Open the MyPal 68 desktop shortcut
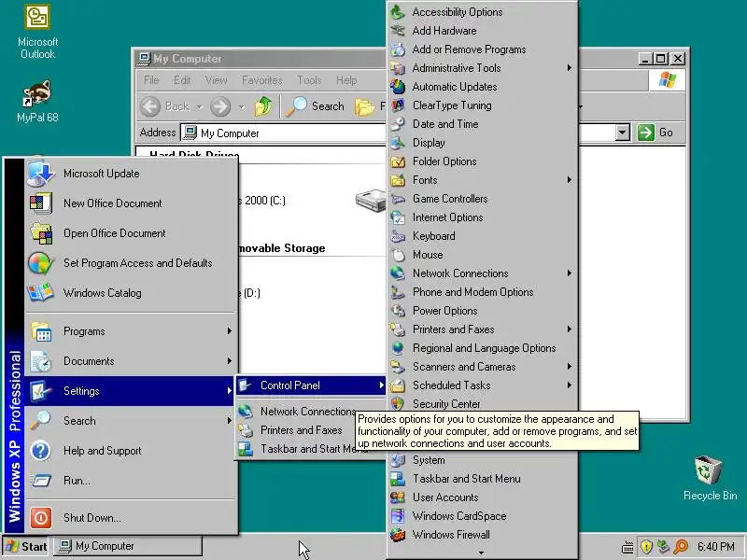Screen dimensions: 747x560 pos(37,102)
